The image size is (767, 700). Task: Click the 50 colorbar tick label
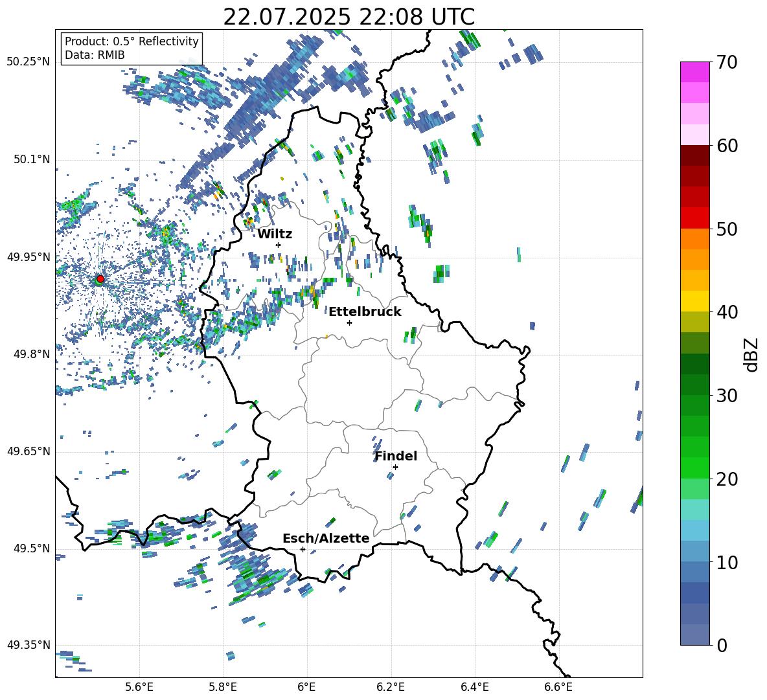(727, 229)
